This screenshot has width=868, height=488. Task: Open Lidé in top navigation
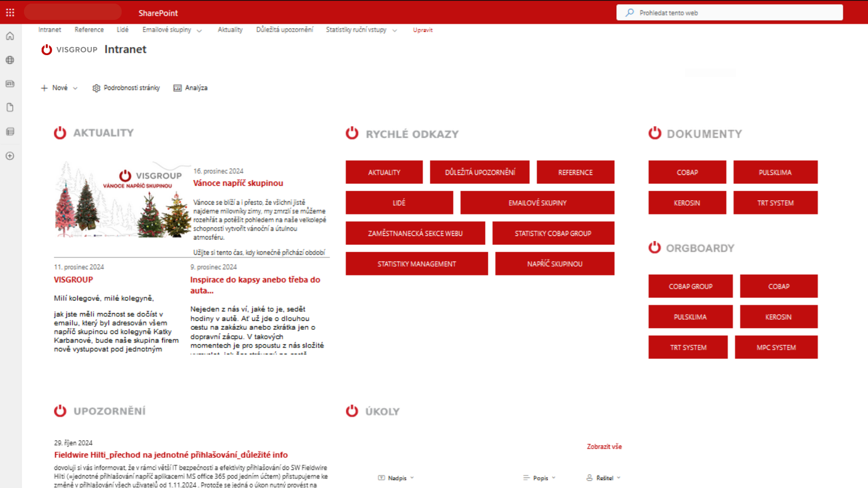point(123,30)
